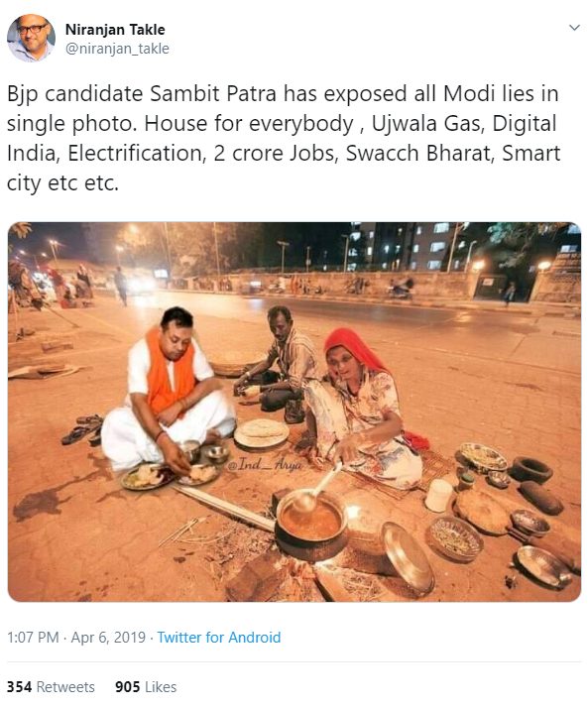Click the crouching man in the striped shirt
The height and width of the screenshot is (709, 588).
click(279, 362)
